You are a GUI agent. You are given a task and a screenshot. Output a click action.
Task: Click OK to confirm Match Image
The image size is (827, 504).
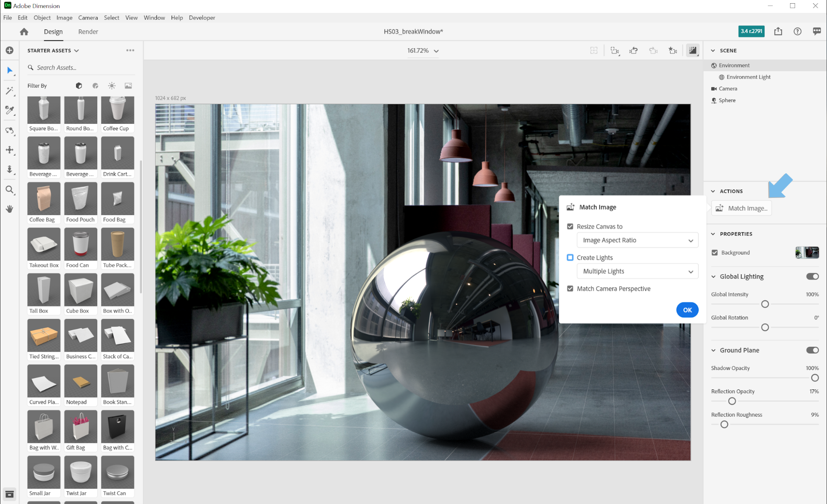coord(688,309)
